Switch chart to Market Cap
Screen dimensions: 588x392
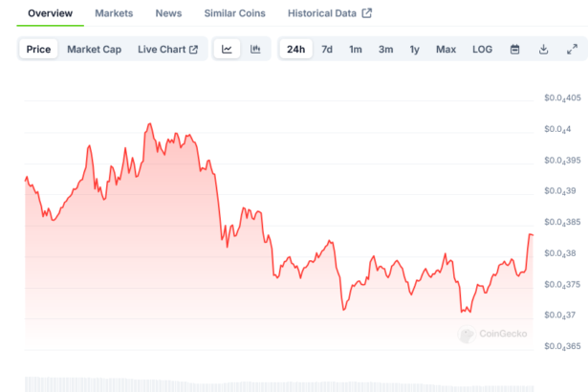(94, 49)
